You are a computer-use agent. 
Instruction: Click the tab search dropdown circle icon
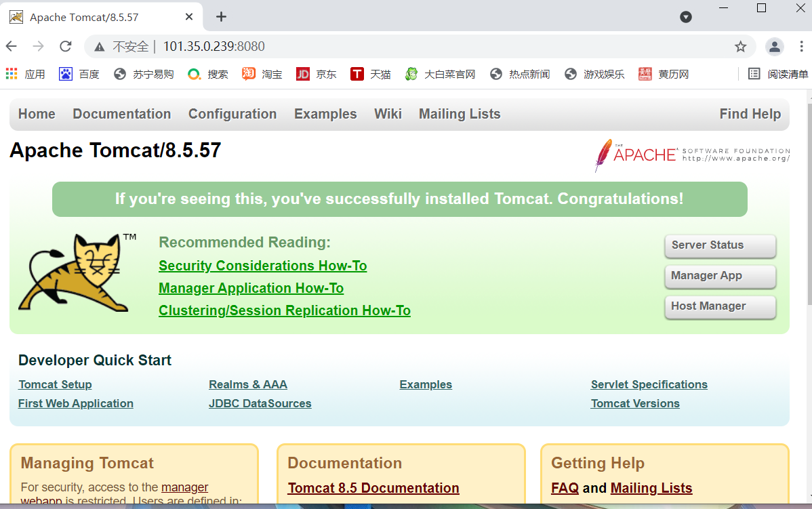[x=686, y=17]
